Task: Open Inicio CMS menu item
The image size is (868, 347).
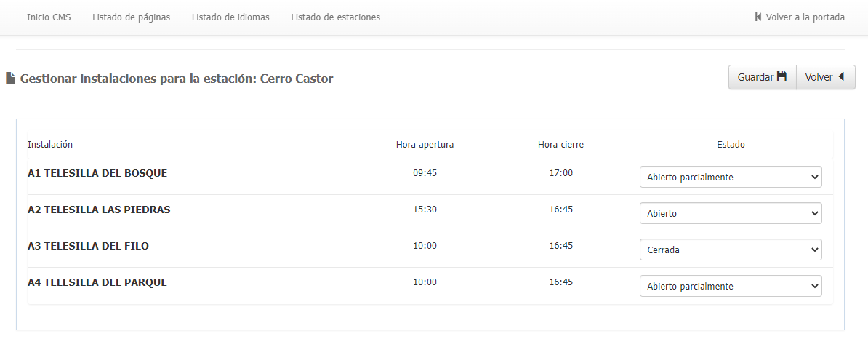Action: (49, 17)
